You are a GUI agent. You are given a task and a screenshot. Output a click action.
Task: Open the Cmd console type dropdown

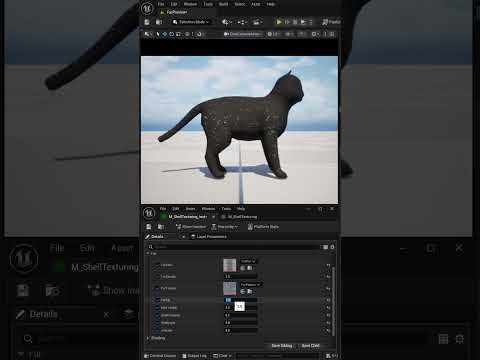tap(222, 356)
